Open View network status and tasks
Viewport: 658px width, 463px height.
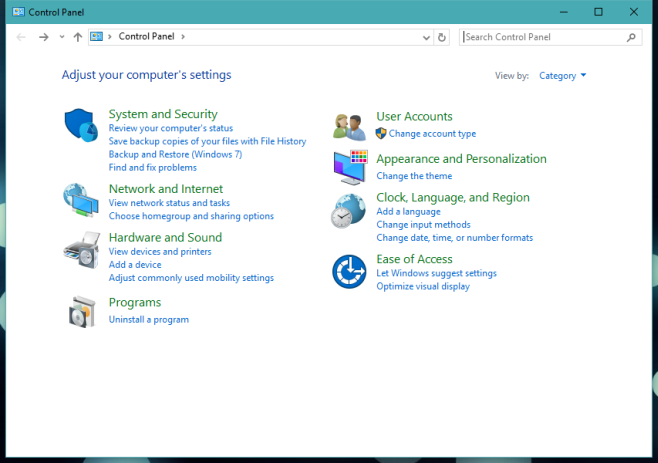[x=169, y=203]
